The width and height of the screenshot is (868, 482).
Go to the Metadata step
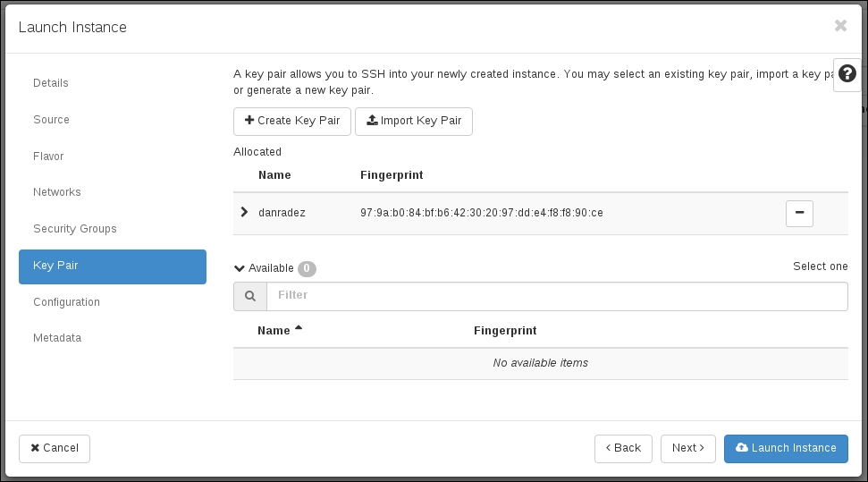(x=57, y=338)
